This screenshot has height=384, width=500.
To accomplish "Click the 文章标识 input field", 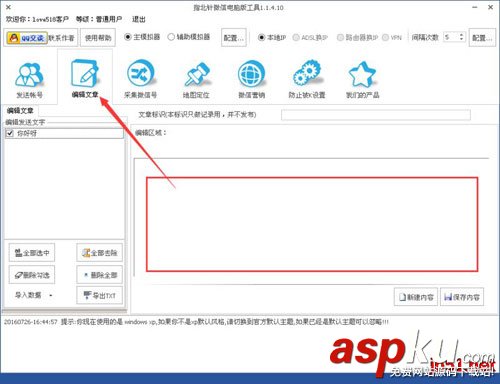I will tap(376, 115).
